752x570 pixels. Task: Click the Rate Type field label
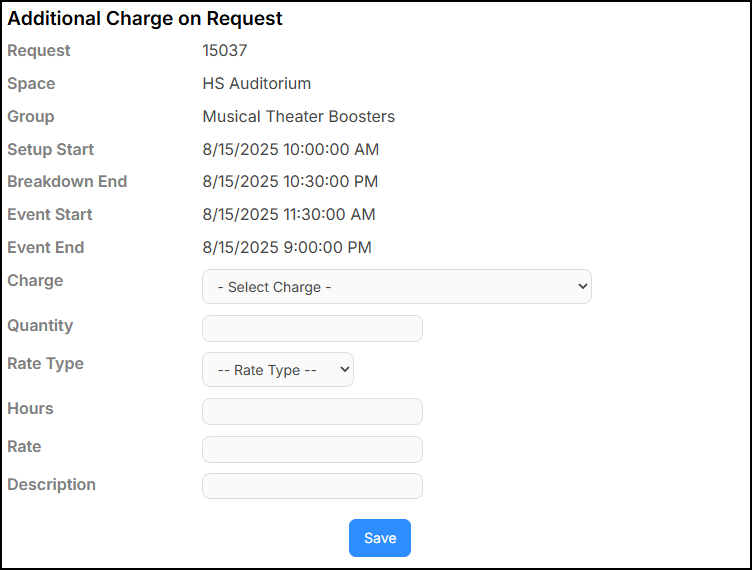pos(46,364)
